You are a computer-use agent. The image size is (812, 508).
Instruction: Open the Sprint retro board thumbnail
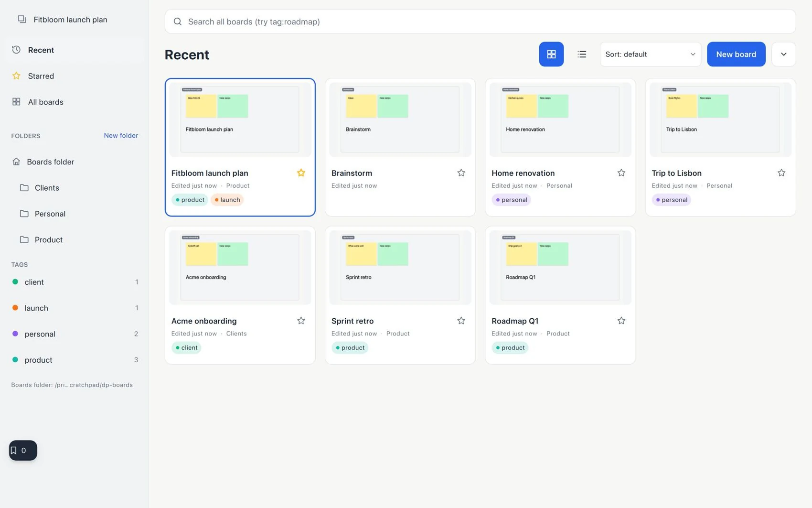pyautogui.click(x=400, y=268)
